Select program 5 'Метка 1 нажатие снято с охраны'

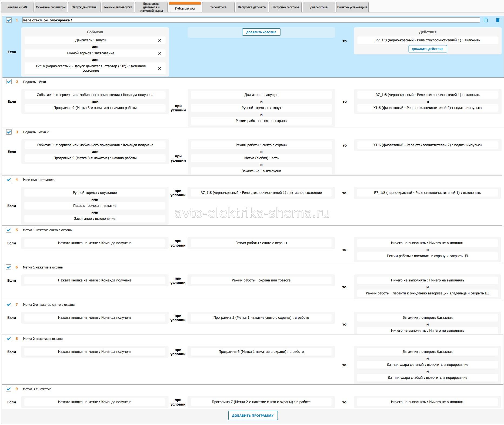[48, 230]
